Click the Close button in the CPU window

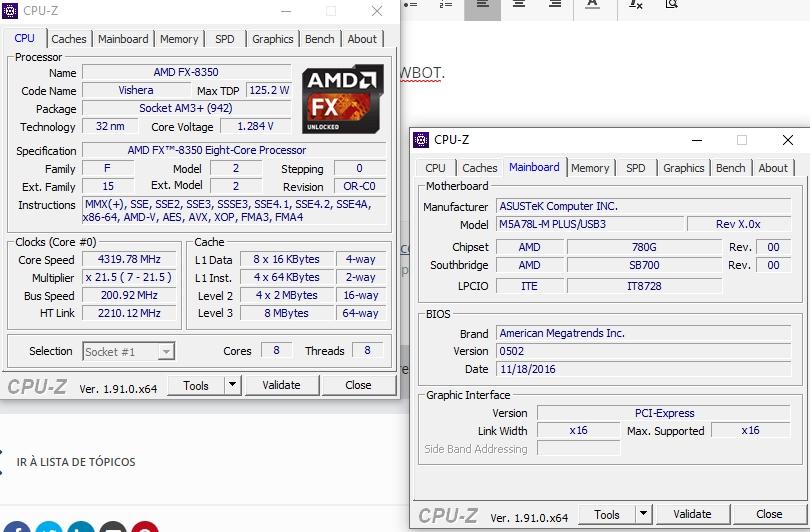pyautogui.click(x=359, y=385)
